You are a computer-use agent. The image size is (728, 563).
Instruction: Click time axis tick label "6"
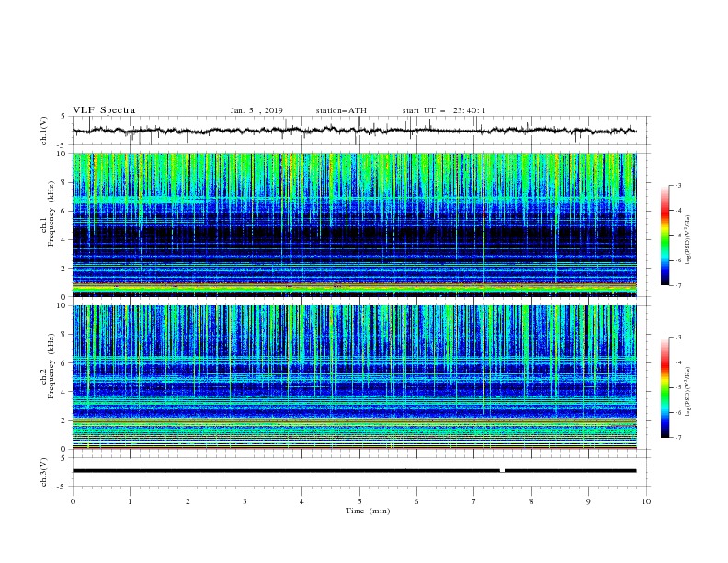point(416,501)
